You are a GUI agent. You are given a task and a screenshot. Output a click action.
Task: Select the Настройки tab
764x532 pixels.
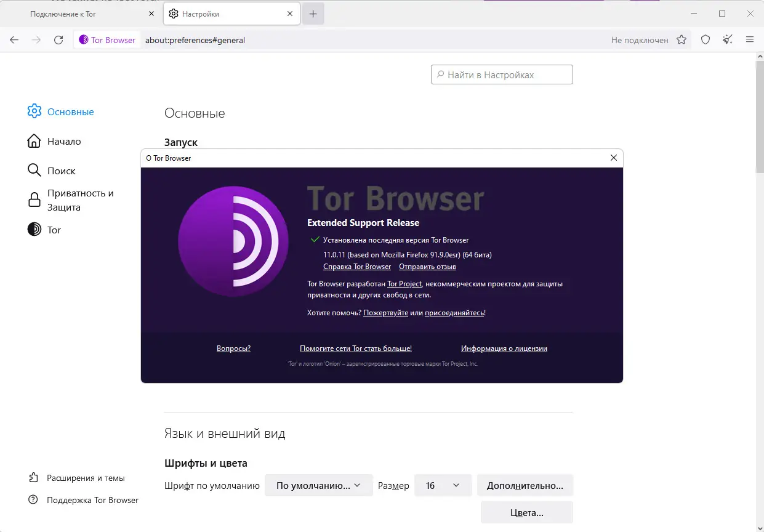(x=231, y=14)
